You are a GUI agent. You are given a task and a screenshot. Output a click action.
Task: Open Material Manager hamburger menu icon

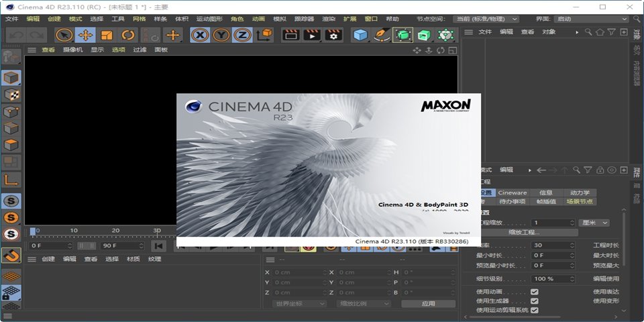[32, 259]
